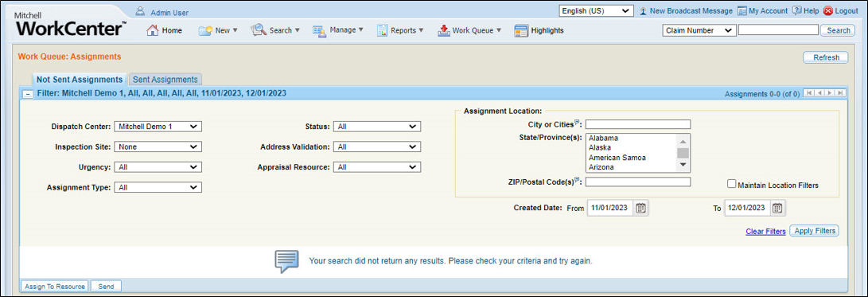Image resolution: width=868 pixels, height=297 pixels.
Task: Click the Help question mark icon
Action: [x=796, y=10]
